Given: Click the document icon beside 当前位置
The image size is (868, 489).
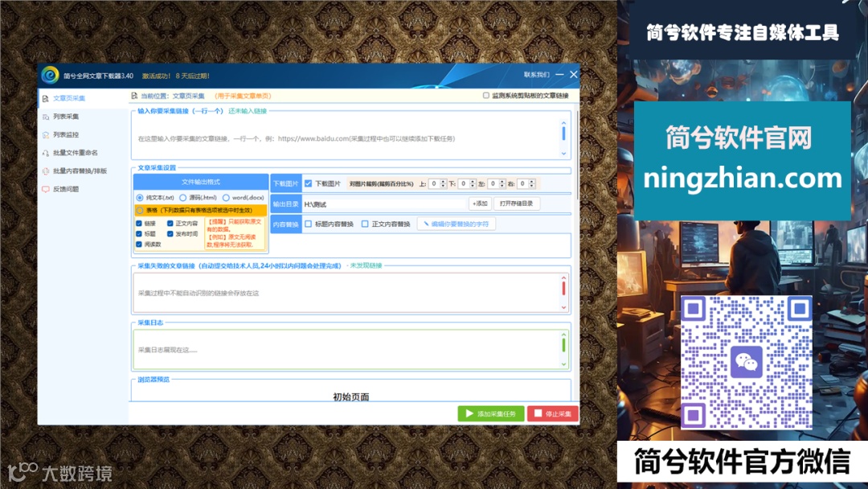Looking at the screenshot, I should coord(134,96).
